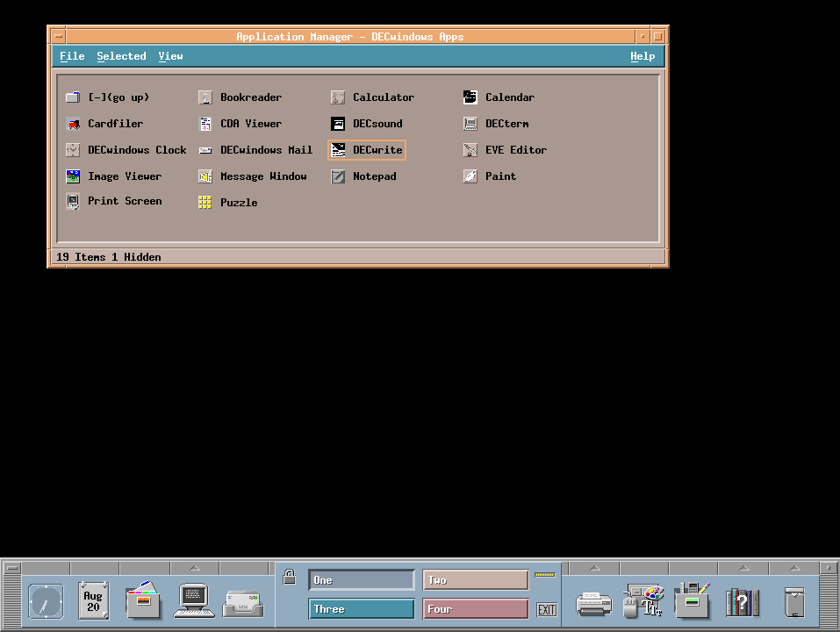Screen dimensions: 840x632
Task: Switch to workspace Four
Action: 476,609
